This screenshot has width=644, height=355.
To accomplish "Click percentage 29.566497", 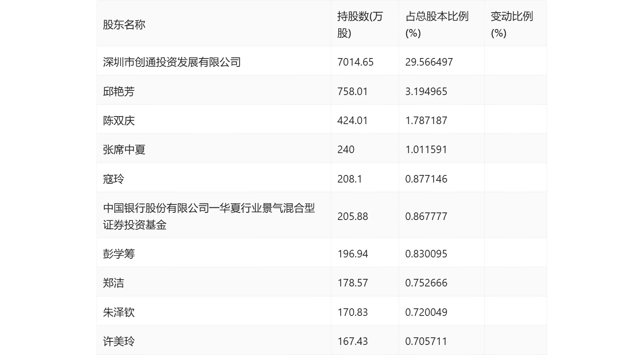I will 429,62.
